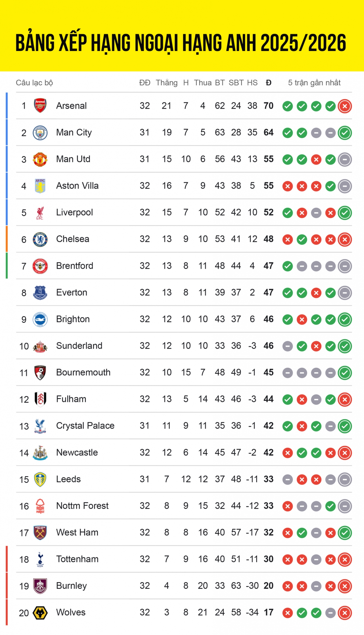Click the Newcastle club crest
Image resolution: width=364 pixels, height=635 pixels.
[x=40, y=453]
